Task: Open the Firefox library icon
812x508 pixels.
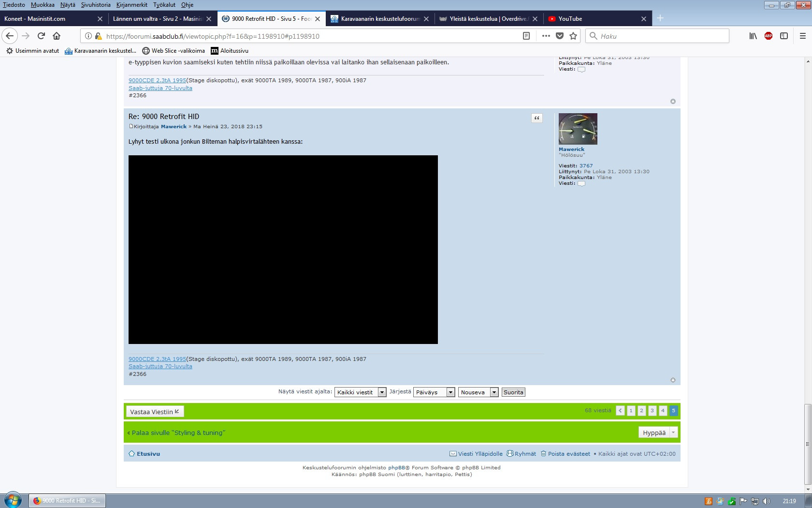Action: coord(753,36)
